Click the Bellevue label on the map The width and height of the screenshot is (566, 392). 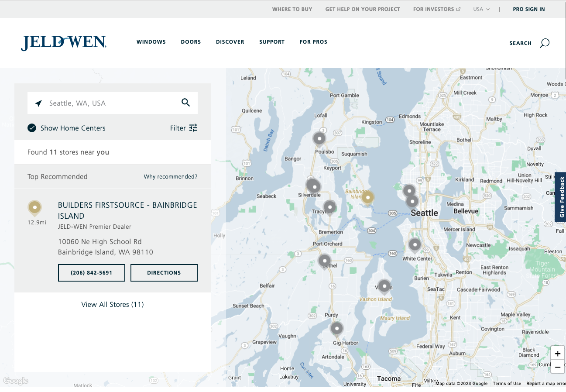[466, 211]
